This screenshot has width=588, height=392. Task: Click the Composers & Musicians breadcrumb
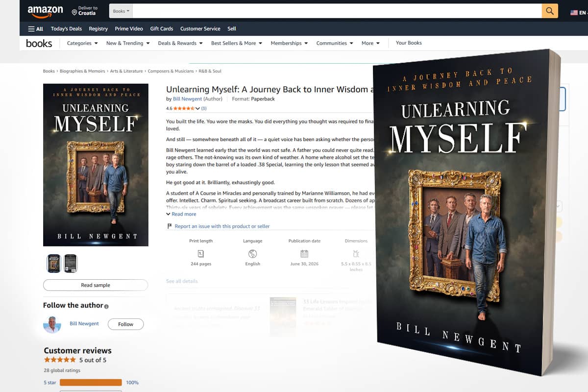pos(171,71)
